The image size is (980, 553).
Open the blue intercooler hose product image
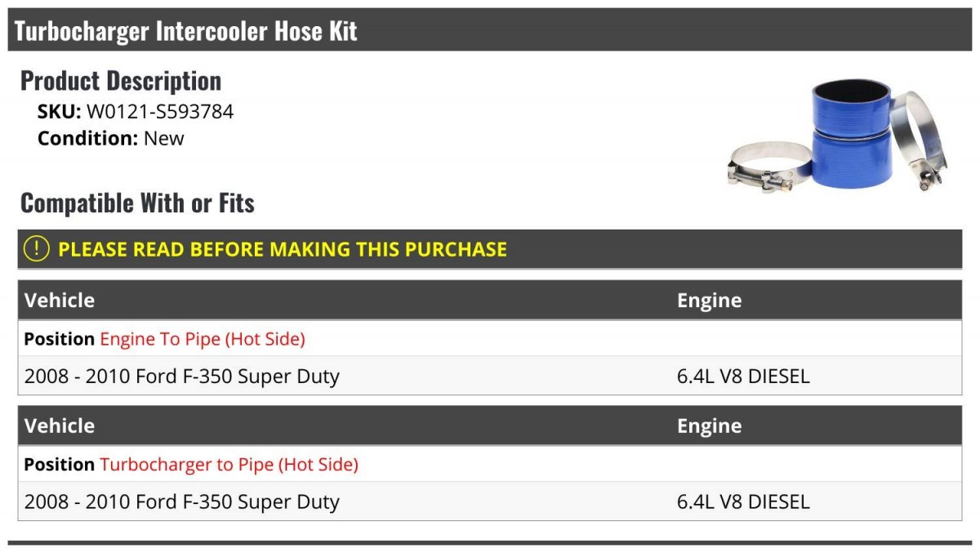pyautogui.click(x=837, y=134)
